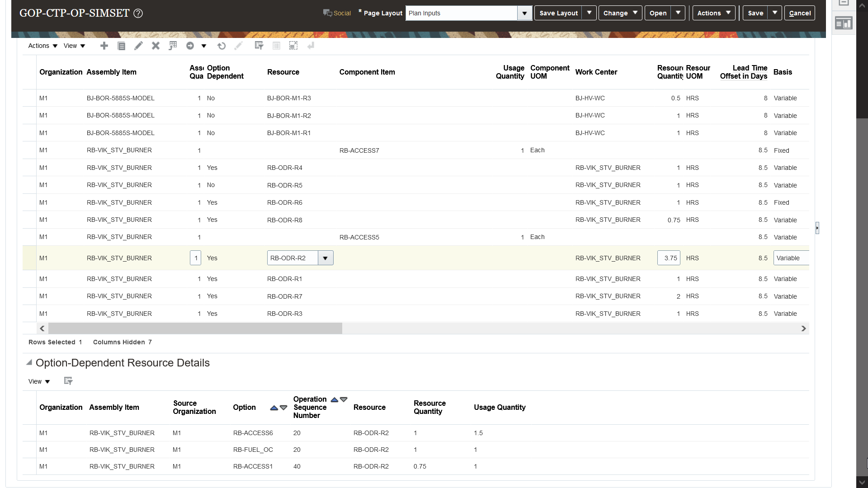Click the Save button

755,13
